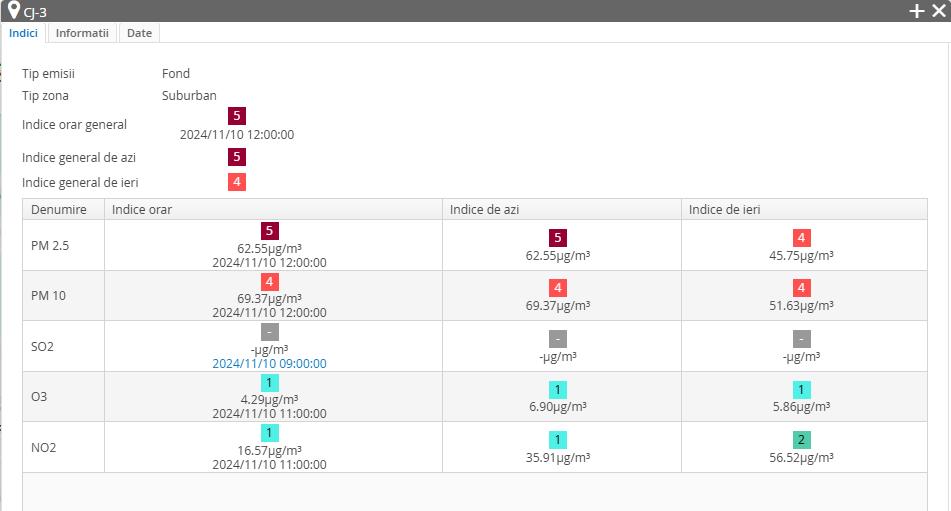Open the Date tab
The image size is (951, 511).
point(139,33)
